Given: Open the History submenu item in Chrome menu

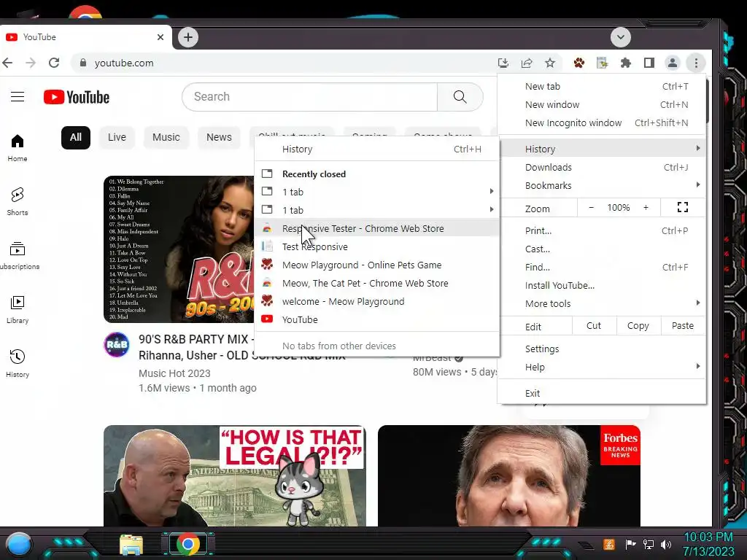Looking at the screenshot, I should point(601,149).
